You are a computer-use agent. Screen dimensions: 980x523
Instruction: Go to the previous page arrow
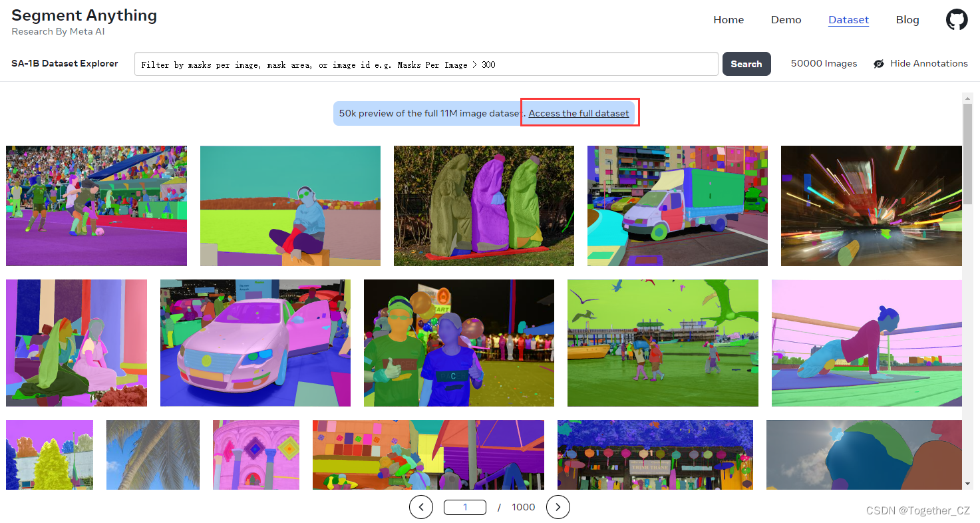(x=420, y=507)
